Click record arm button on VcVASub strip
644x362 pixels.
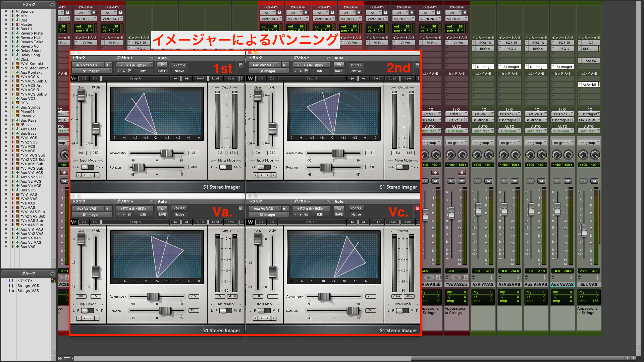(462, 173)
